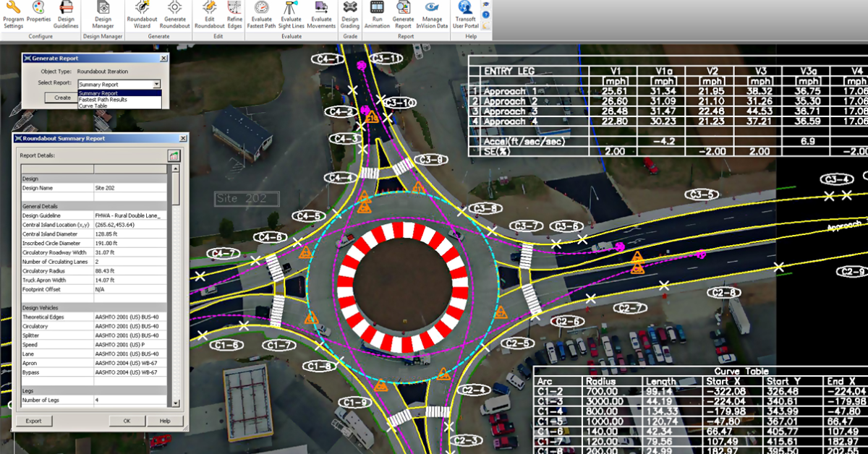Select the Edit Roundabout tool
Screen dimensions: 868x454
coord(210,15)
